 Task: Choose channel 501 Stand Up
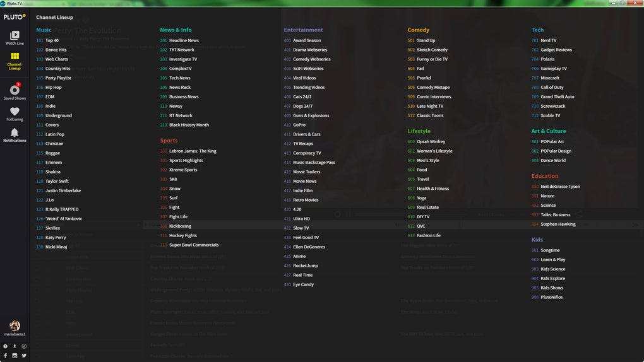click(x=426, y=40)
